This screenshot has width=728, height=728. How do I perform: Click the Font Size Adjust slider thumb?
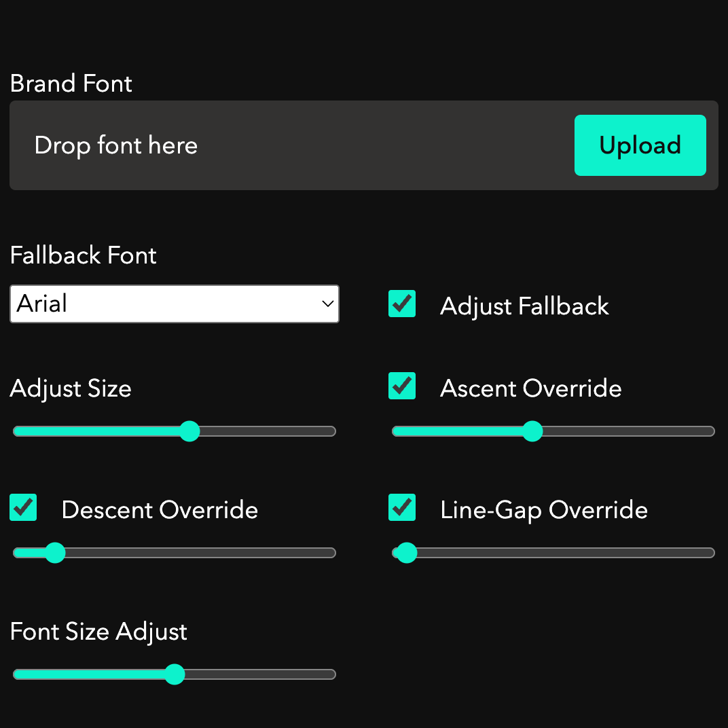point(175,674)
